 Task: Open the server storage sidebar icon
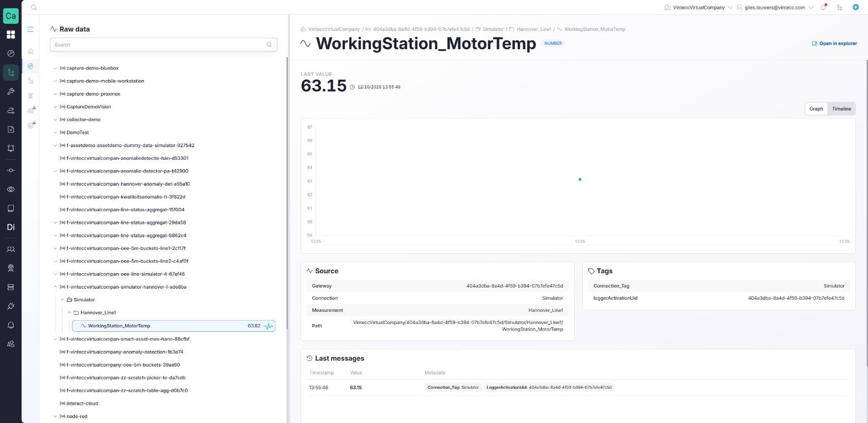point(11,287)
